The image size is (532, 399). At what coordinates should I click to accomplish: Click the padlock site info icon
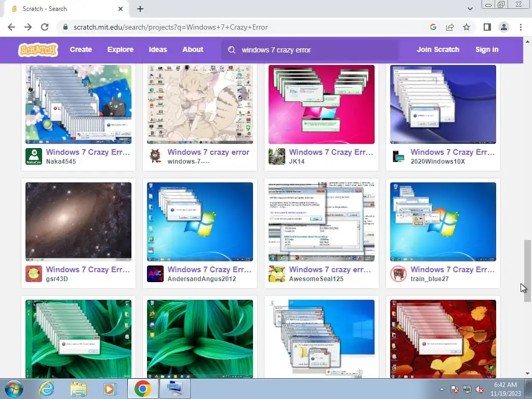65,27
